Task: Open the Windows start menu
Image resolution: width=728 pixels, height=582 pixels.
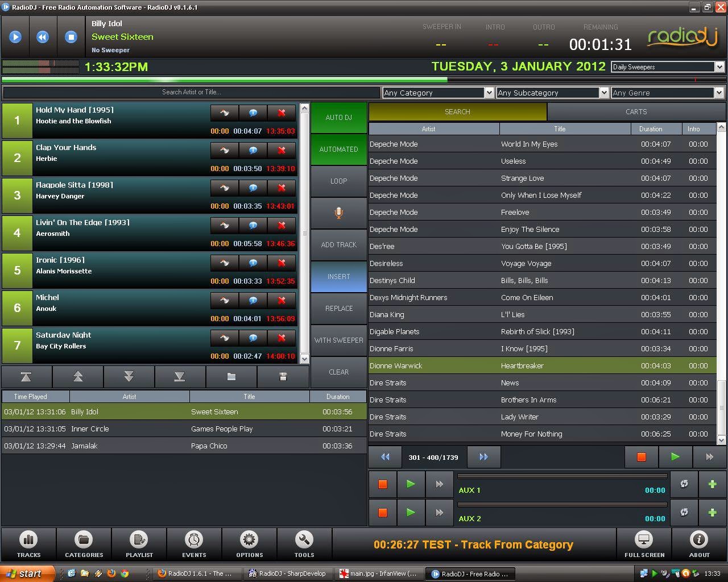Action: [27, 573]
